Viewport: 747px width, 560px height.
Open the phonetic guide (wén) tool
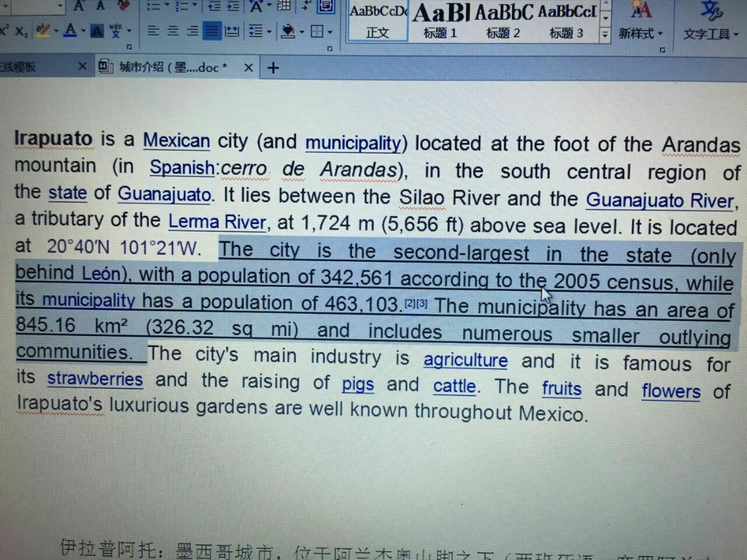pos(116,31)
